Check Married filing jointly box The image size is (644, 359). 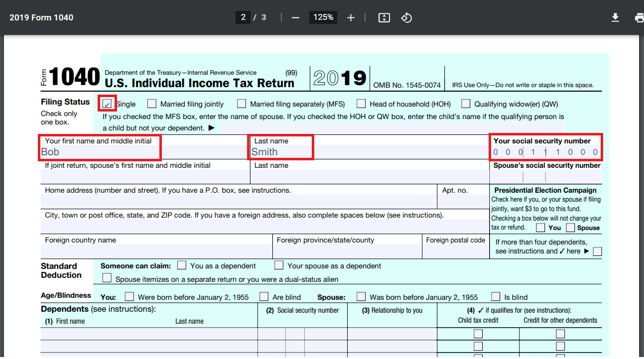pyautogui.click(x=152, y=104)
